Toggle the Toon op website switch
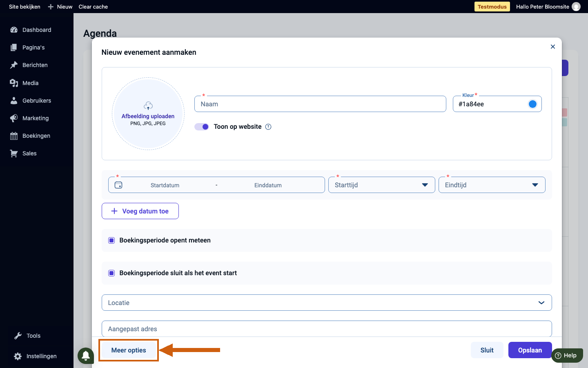 point(202,127)
